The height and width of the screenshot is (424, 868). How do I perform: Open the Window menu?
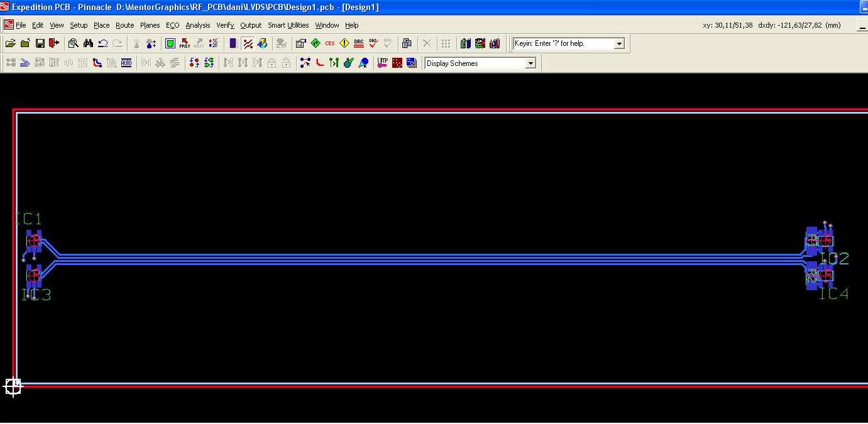tap(327, 25)
